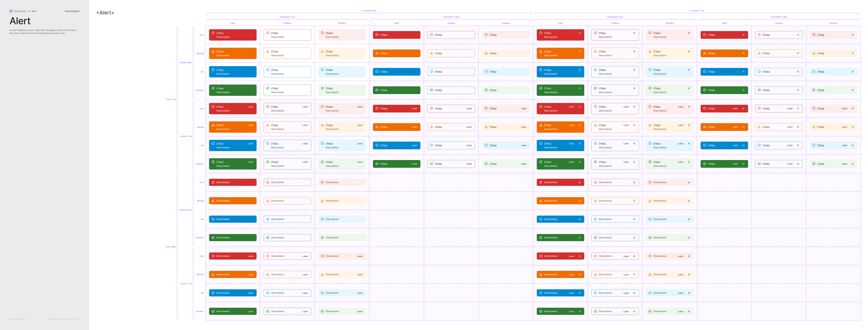Error icon in filled title-only alert lacking Label and close
The image size is (868, 330).
(x=377, y=35)
